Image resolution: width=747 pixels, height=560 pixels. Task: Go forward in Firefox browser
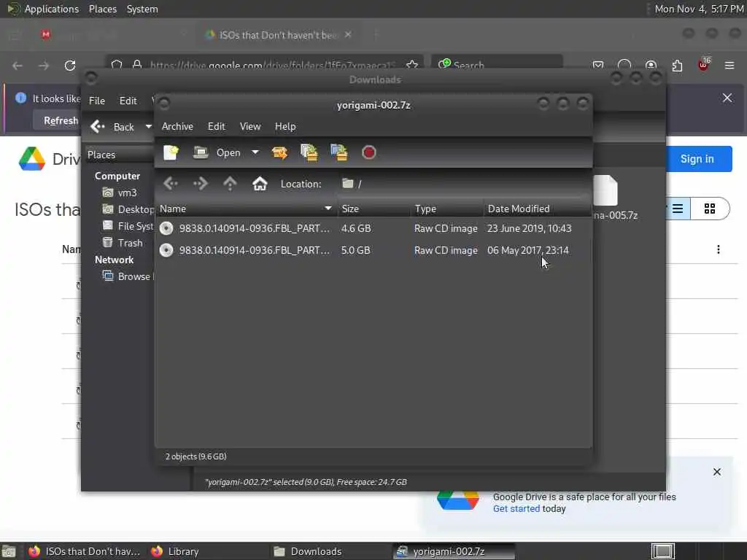tap(44, 65)
